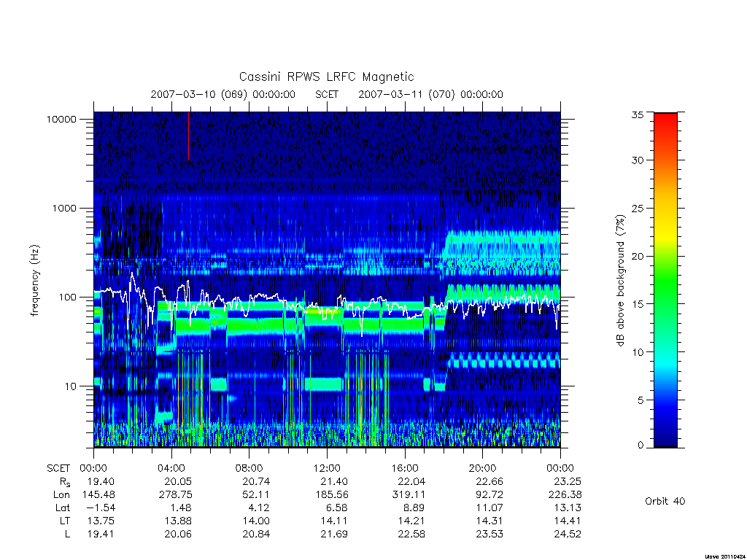
Task: Click the L value '23.53'
Action: (x=489, y=534)
